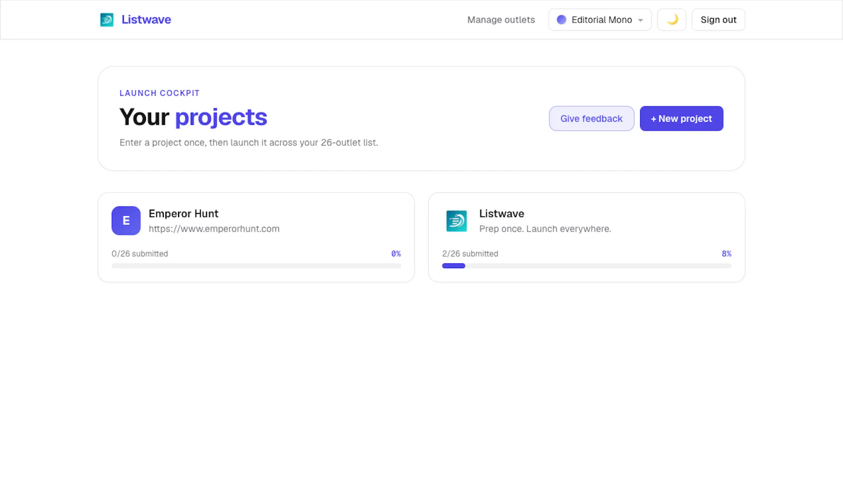This screenshot has width=843, height=504.
Task: Toggle dark mode with moon icon
Action: (672, 19)
